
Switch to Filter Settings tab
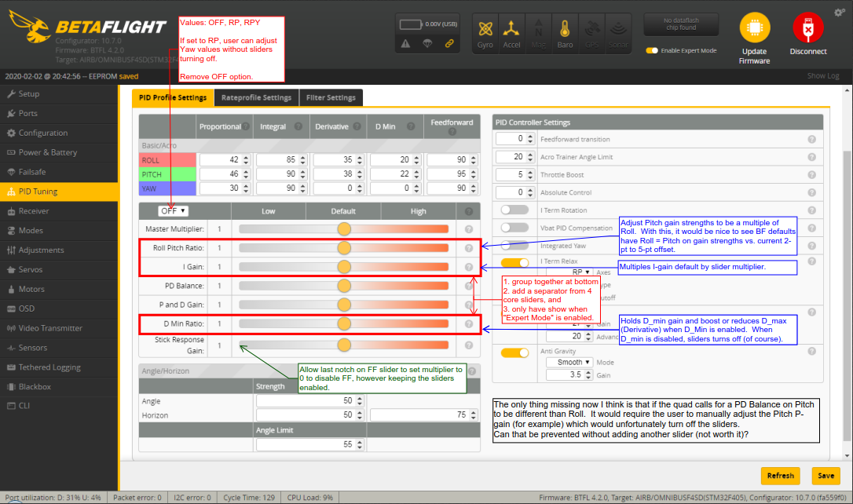[x=331, y=97]
